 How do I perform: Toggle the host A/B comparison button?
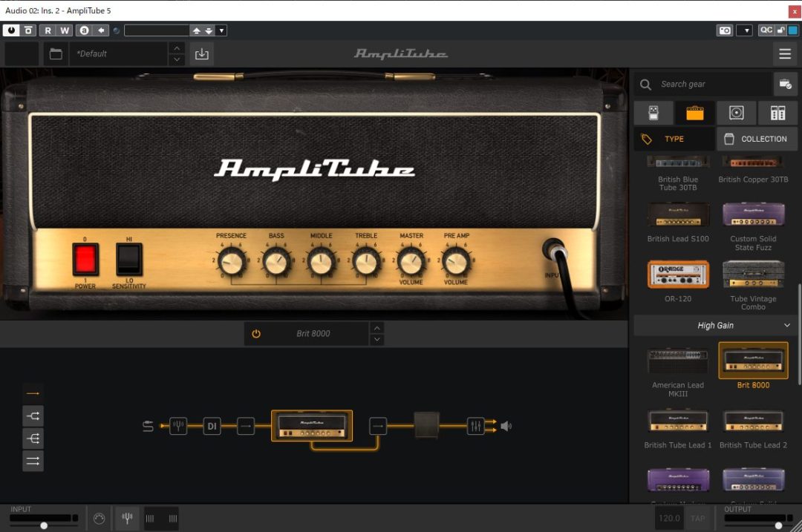pos(85,30)
